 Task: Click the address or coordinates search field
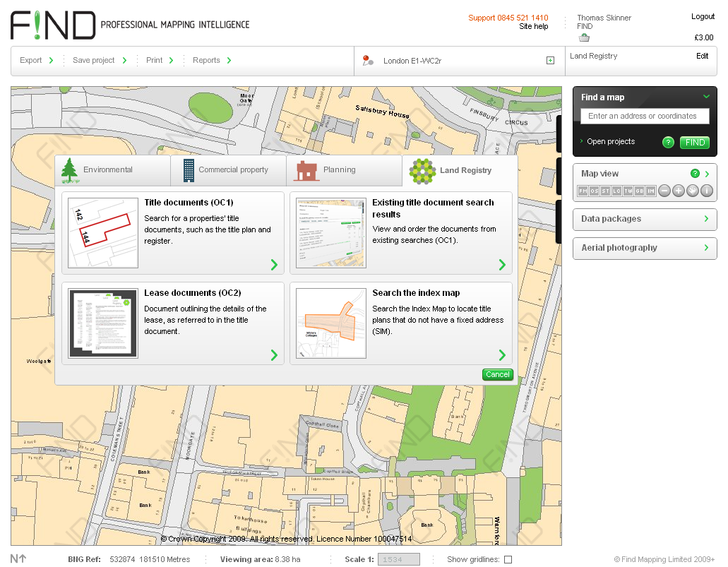coord(644,116)
